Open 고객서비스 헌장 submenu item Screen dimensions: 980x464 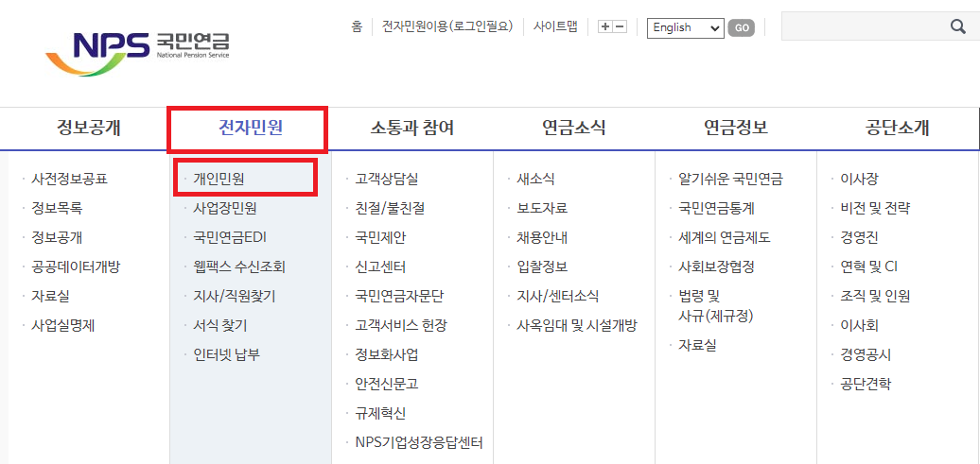click(401, 325)
